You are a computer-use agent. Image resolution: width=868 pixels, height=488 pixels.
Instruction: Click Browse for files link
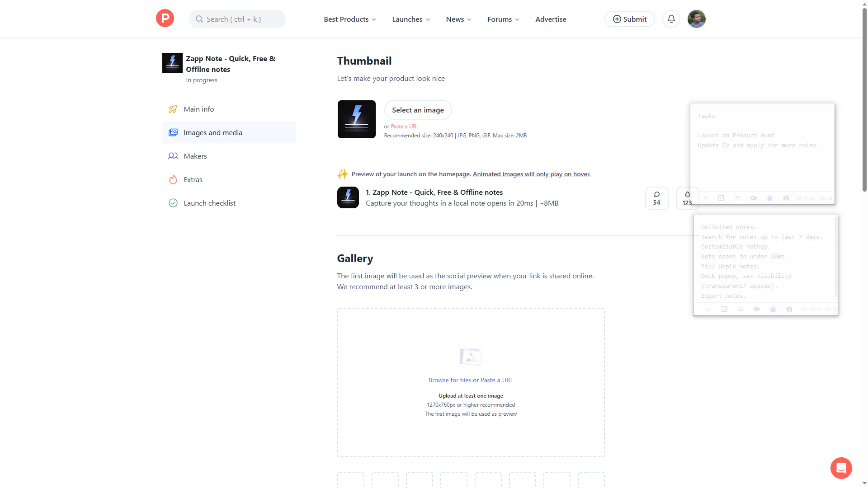coord(450,380)
